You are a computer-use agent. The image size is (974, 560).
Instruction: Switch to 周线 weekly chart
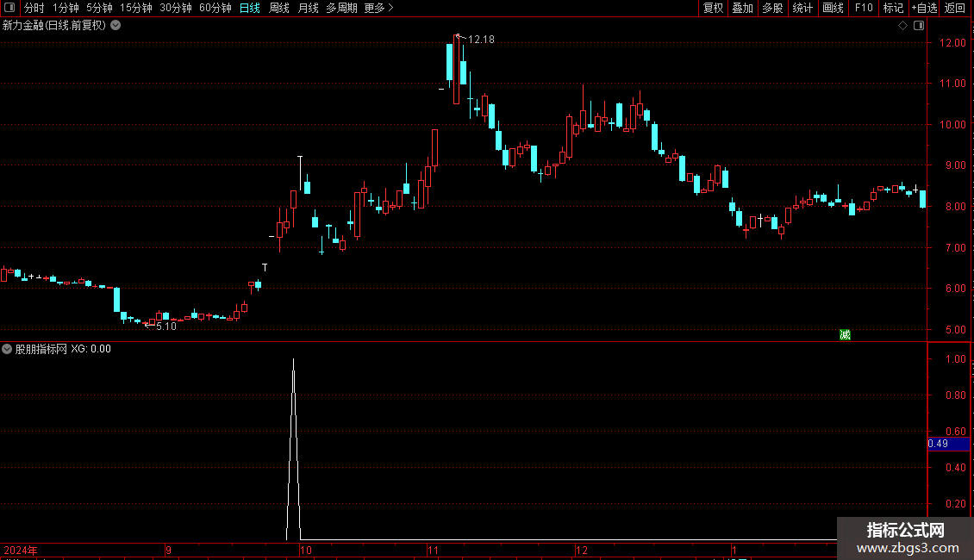[x=279, y=8]
